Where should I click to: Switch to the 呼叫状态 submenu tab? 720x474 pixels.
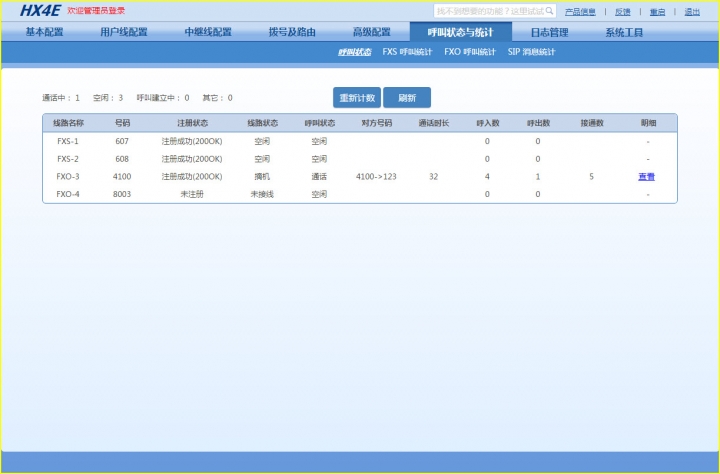pyautogui.click(x=354, y=52)
